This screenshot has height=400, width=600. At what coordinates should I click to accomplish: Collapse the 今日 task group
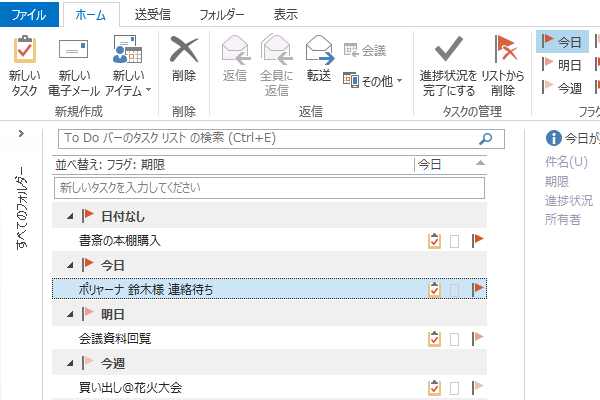(70, 265)
